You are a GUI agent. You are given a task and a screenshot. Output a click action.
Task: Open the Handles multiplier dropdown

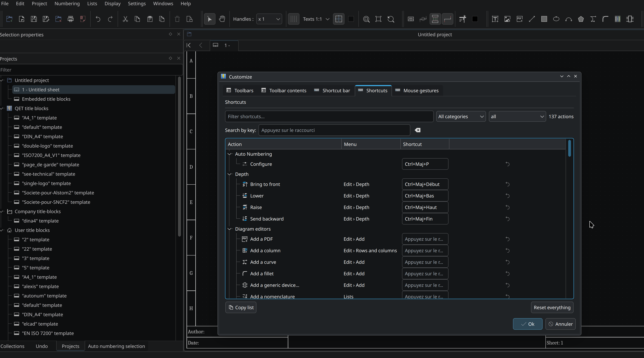click(269, 19)
